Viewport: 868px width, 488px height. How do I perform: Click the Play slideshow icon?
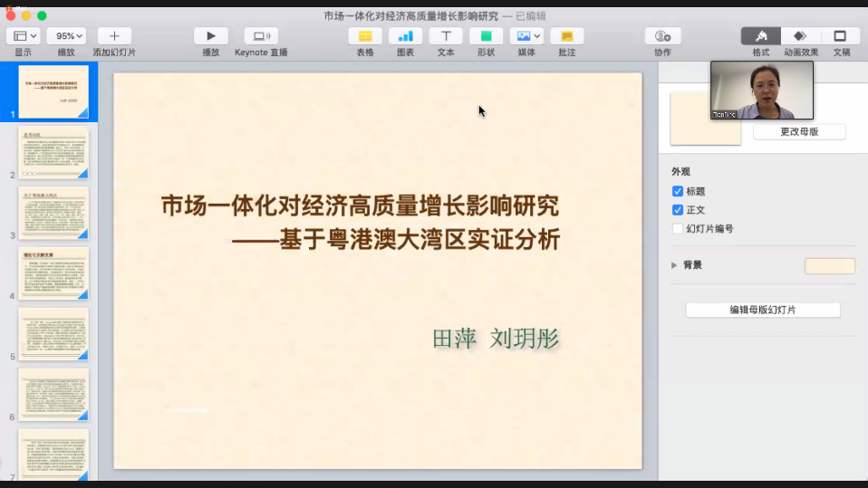coord(210,36)
